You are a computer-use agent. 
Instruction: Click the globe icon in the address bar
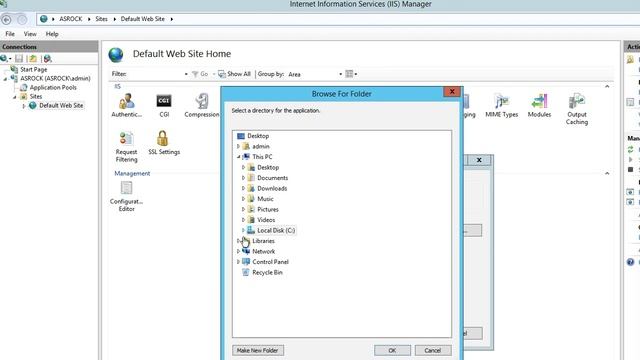44,19
